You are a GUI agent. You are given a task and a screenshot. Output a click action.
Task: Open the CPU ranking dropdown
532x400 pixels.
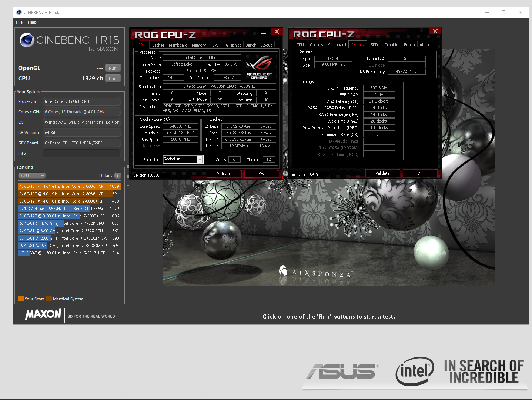[x=32, y=176]
